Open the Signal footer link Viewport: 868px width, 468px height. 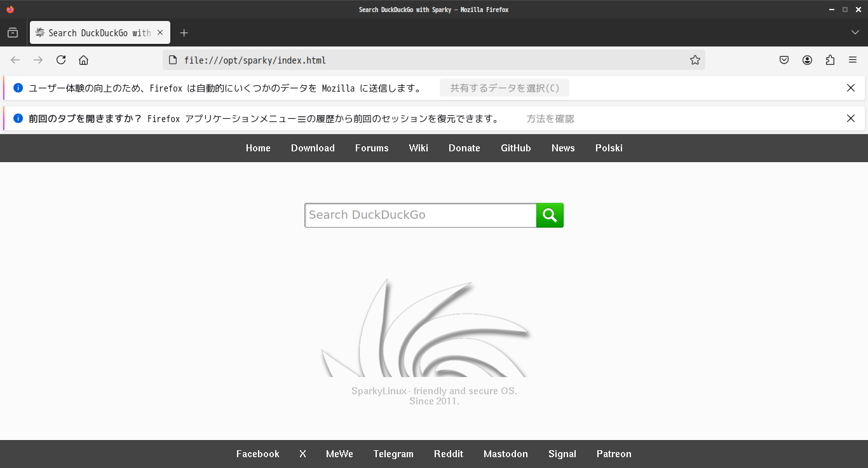click(562, 454)
